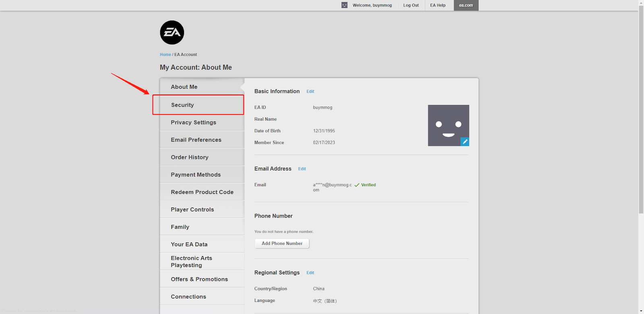Open Your EA Data

click(x=202, y=244)
